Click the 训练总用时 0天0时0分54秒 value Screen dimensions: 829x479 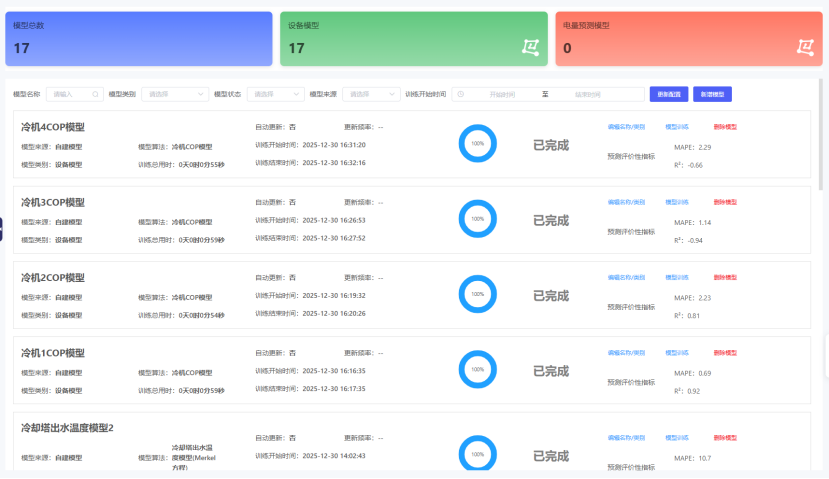click(x=201, y=316)
